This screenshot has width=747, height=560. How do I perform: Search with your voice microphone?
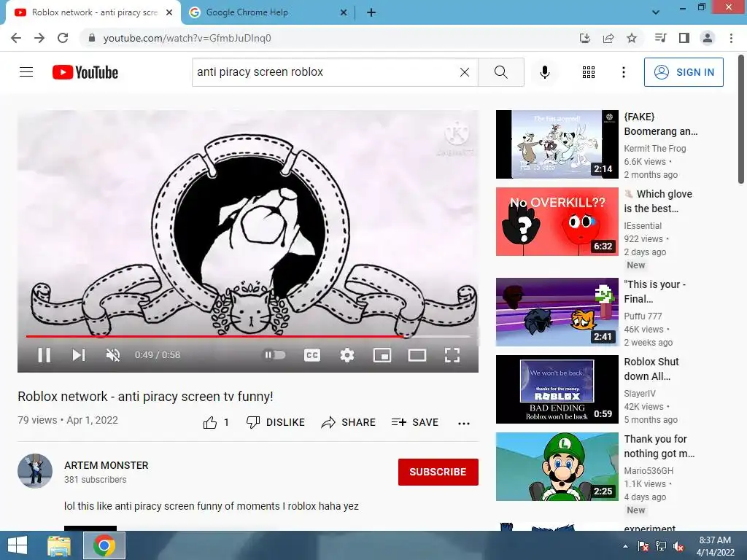click(x=545, y=72)
